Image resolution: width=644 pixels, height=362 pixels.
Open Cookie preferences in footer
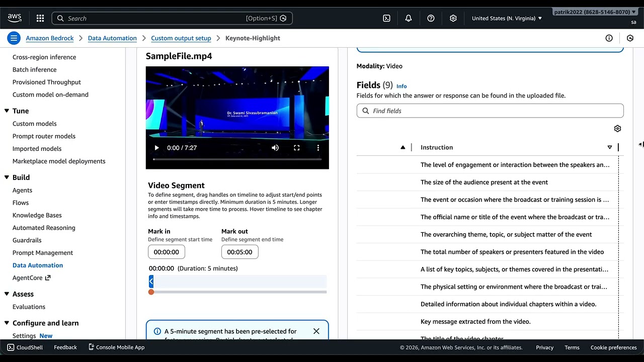614,347
